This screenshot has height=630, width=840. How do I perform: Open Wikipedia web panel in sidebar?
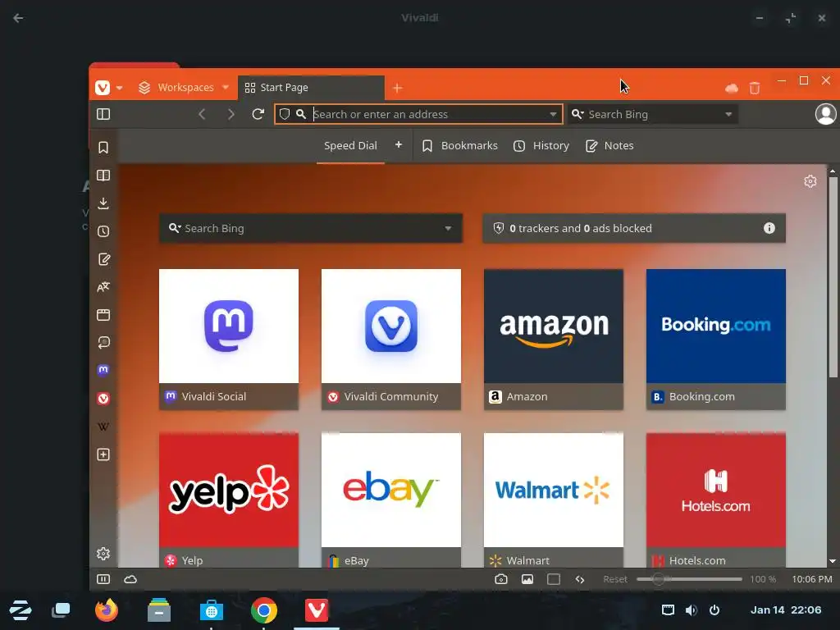(103, 427)
